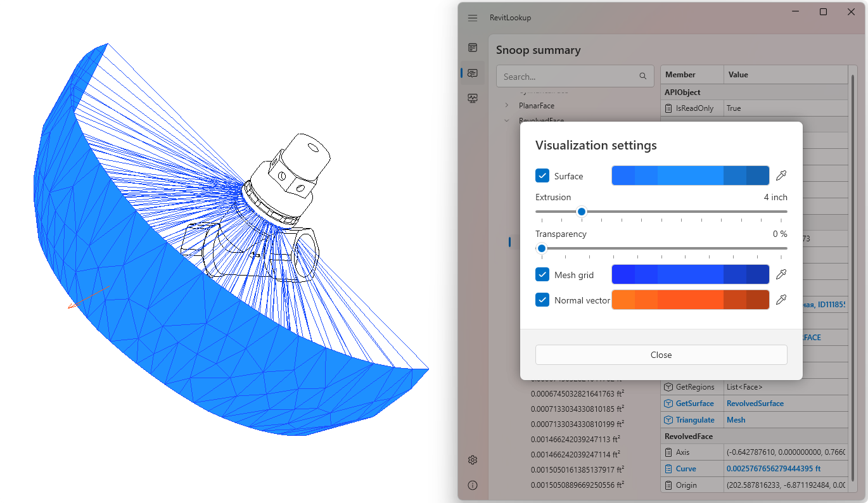This screenshot has width=868, height=503.
Task: Expand the PlanarFace tree node
Action: [506, 106]
